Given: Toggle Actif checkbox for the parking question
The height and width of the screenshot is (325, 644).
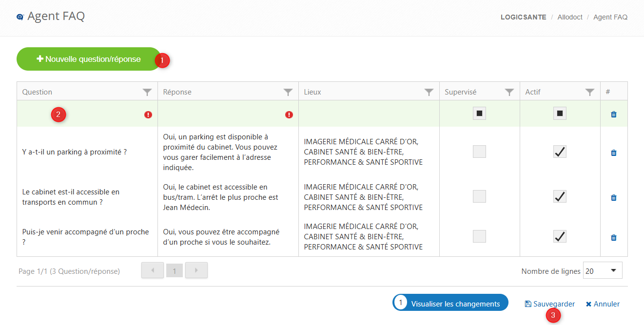Looking at the screenshot, I should coord(560,152).
